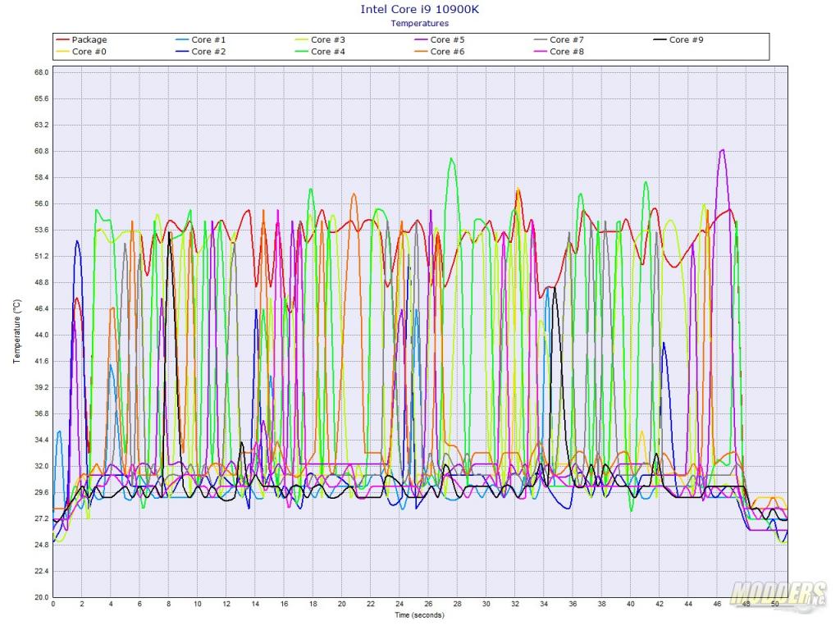Click the 46 tick on time axis
This screenshot has height=630, width=840.
(717, 604)
